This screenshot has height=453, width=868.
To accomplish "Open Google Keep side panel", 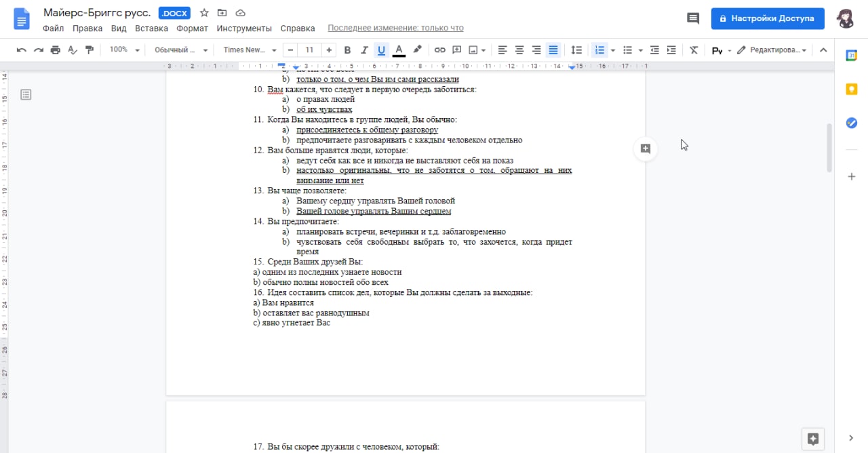I will point(852,89).
